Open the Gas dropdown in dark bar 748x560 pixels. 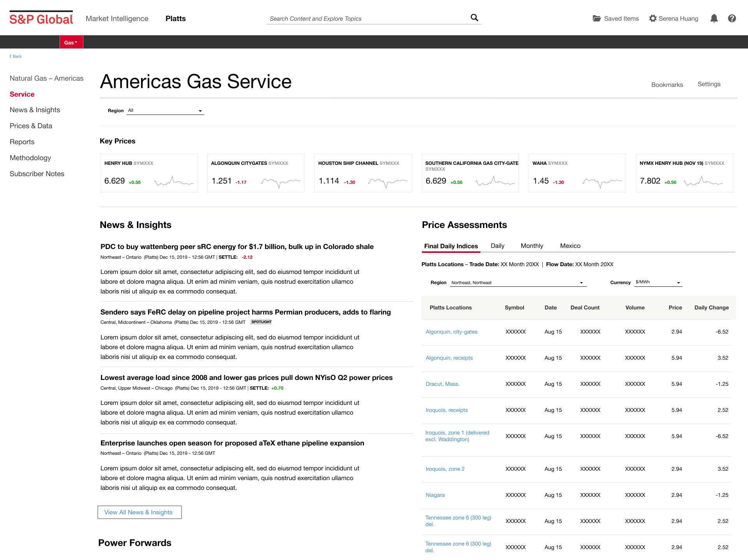click(x=71, y=42)
